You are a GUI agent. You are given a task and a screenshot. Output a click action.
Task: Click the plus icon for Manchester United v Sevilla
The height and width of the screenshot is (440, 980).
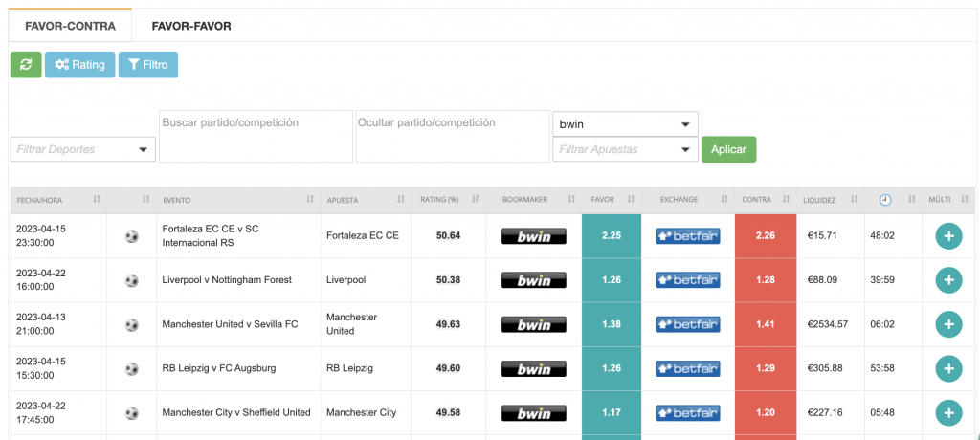coord(947,324)
